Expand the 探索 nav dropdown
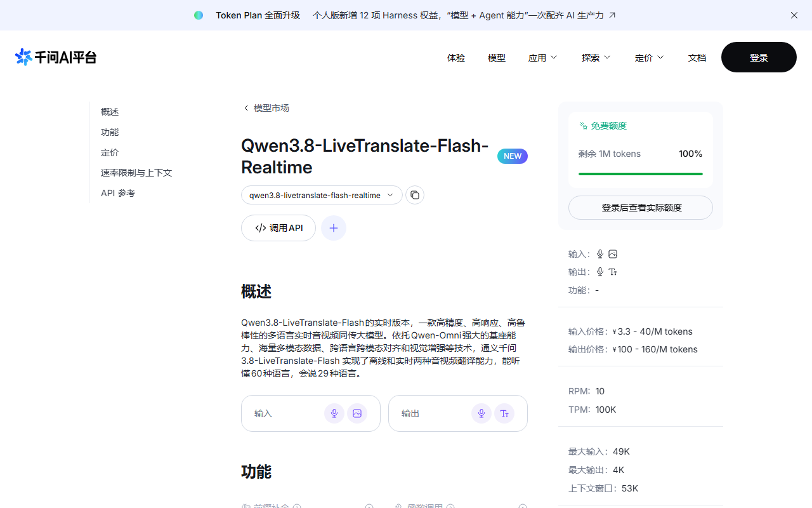Viewport: 812px width, 508px height. click(x=596, y=58)
